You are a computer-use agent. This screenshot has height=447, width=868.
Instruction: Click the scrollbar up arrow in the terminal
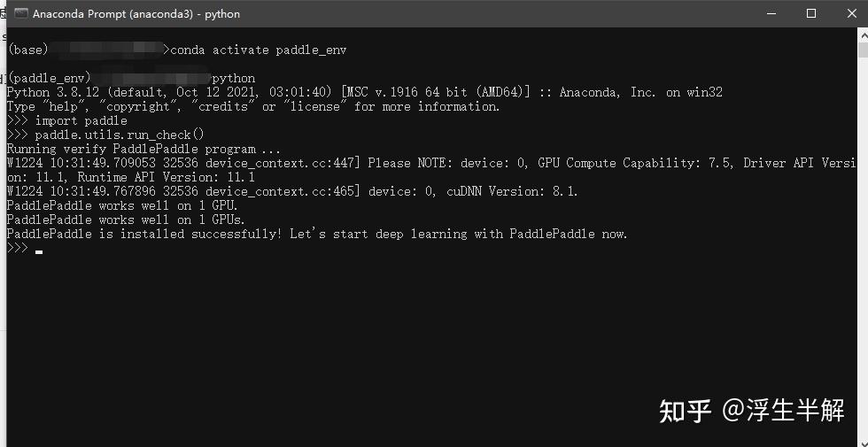click(863, 35)
